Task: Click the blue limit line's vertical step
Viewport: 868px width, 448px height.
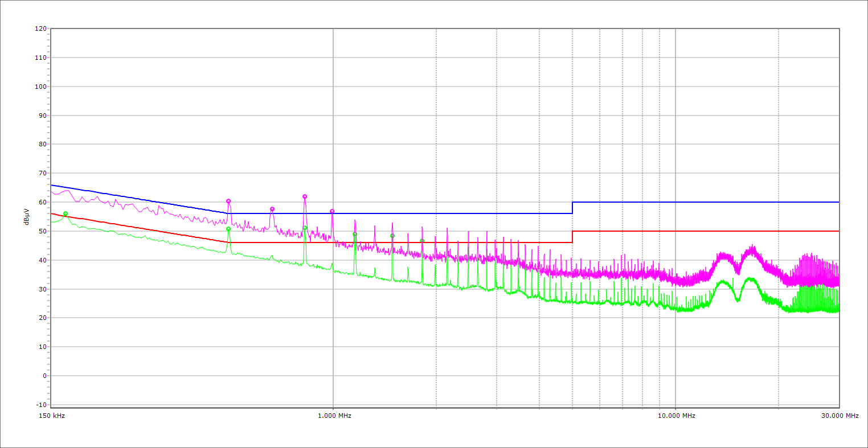Action: [572, 208]
